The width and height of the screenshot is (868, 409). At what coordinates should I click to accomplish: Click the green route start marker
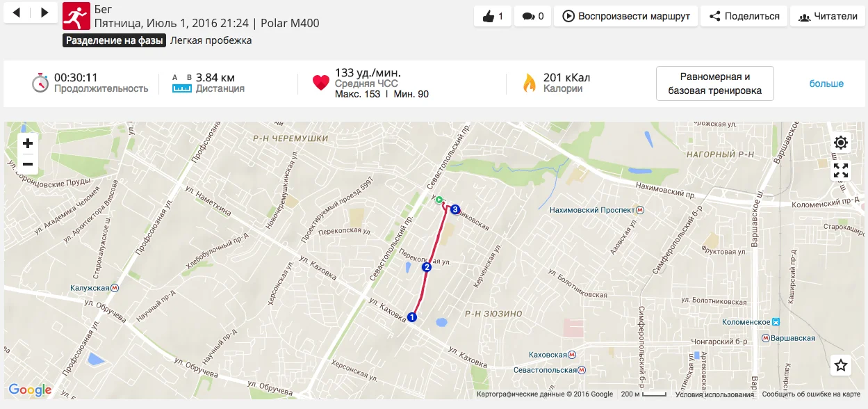click(439, 198)
